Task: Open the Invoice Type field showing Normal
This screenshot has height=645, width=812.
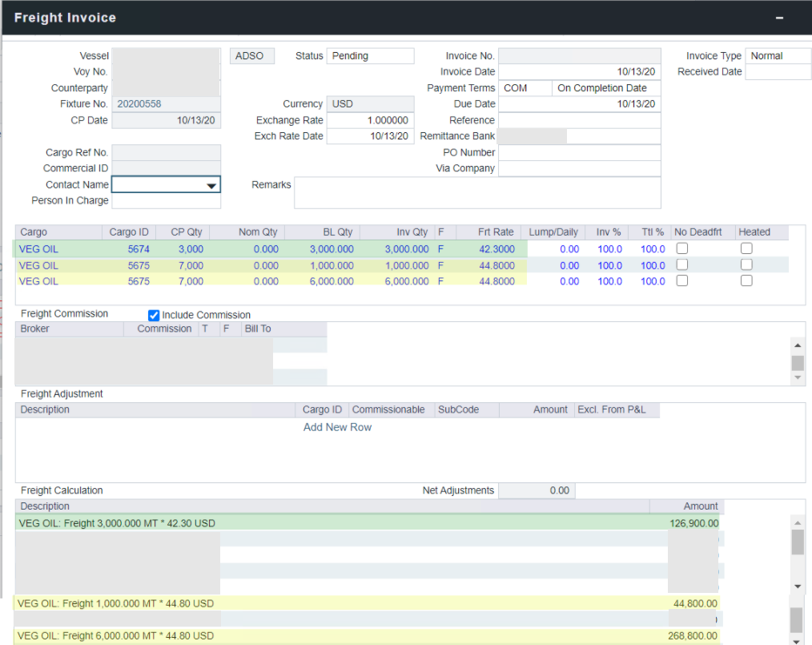Action: (778, 56)
